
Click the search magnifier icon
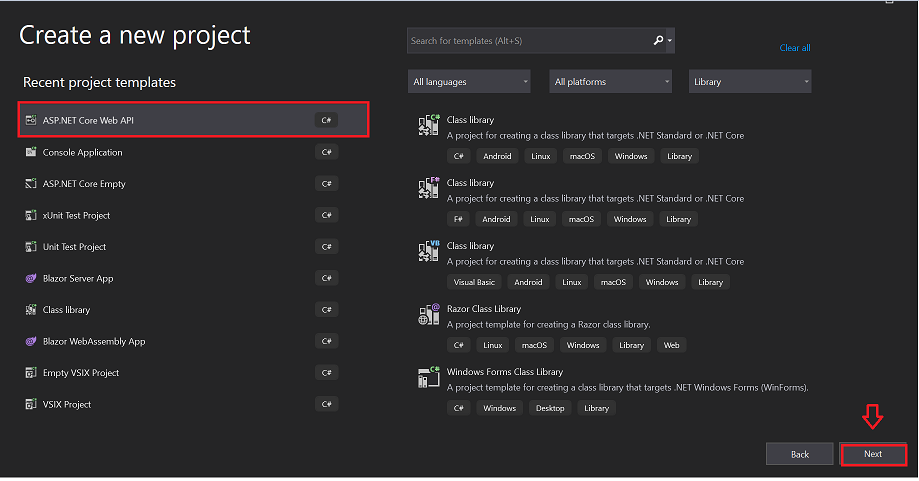click(x=658, y=41)
